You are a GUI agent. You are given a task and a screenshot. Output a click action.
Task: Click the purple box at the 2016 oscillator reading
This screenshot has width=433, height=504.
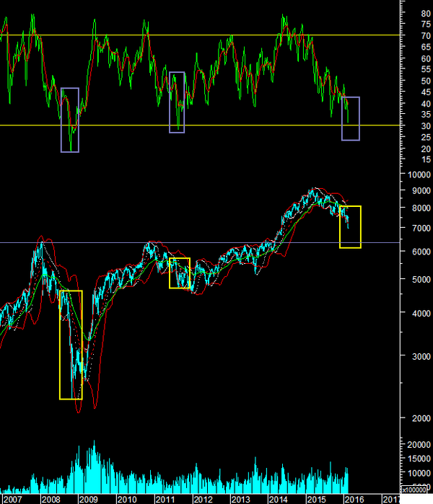pos(350,118)
